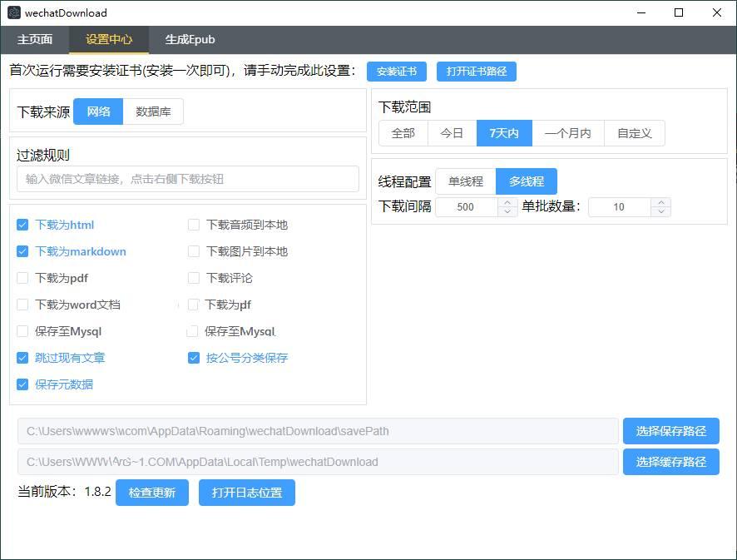
Task: Open the log location via 打开日志位置
Action: 246,493
